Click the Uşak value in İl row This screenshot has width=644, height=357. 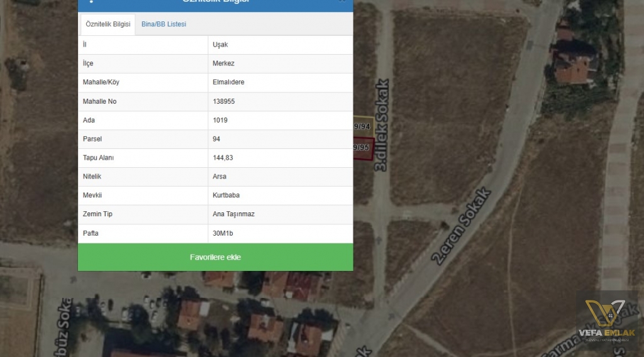220,45
